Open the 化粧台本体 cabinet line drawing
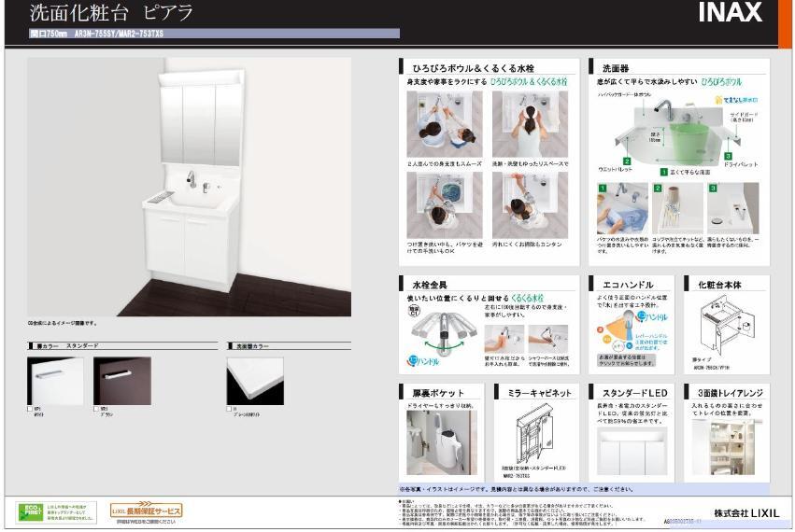795x532 pixels. pyautogui.click(x=726, y=324)
